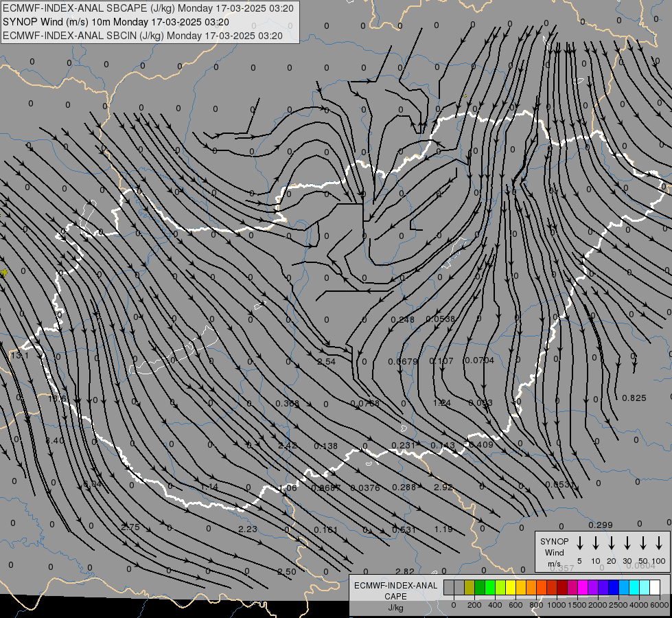This screenshot has width=672, height=618.
Task: Click the 1.19 value on the map
Action: click(443, 529)
